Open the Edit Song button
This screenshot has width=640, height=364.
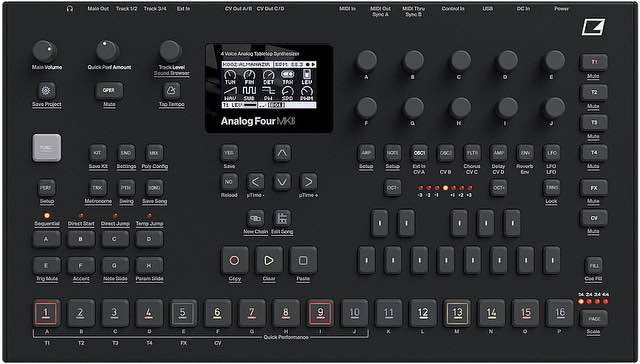pyautogui.click(x=282, y=218)
